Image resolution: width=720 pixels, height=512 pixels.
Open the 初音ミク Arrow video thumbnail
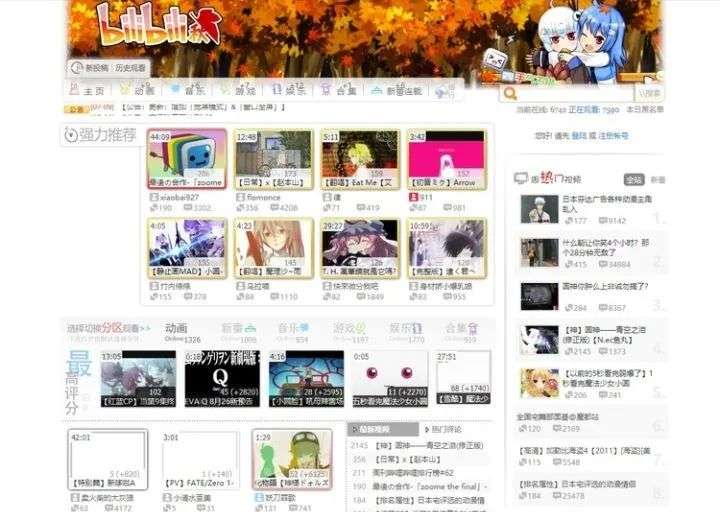(x=447, y=159)
